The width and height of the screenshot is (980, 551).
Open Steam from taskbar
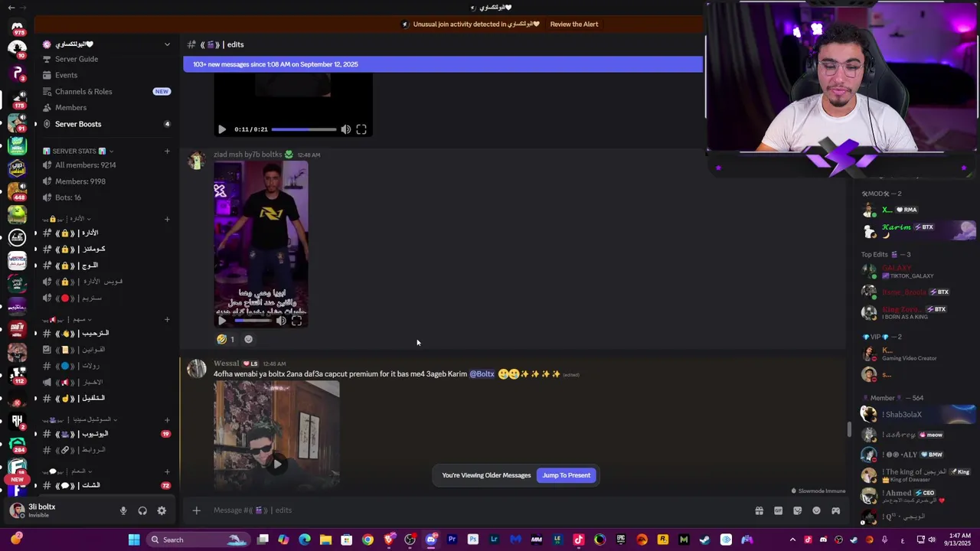click(x=705, y=540)
